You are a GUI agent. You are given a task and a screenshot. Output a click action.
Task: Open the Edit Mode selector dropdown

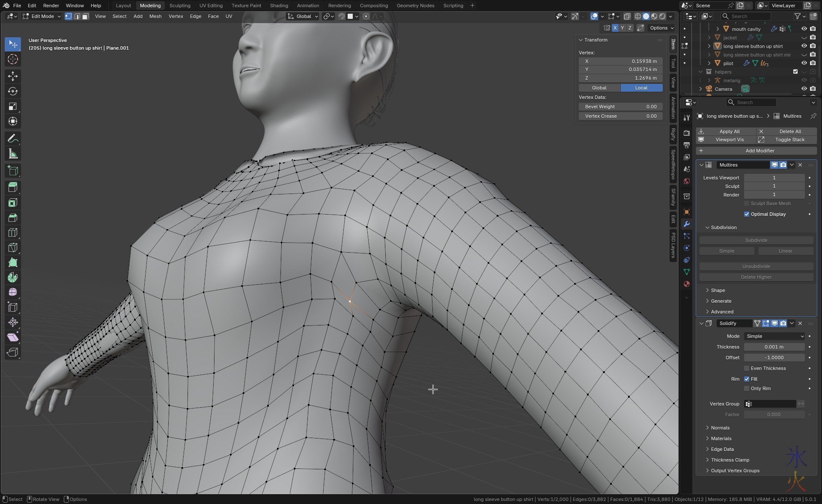(42, 16)
